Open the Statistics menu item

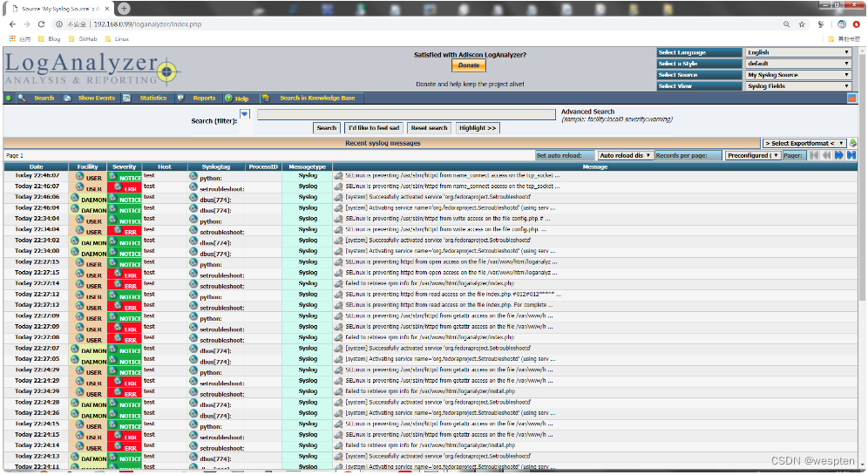tap(153, 98)
